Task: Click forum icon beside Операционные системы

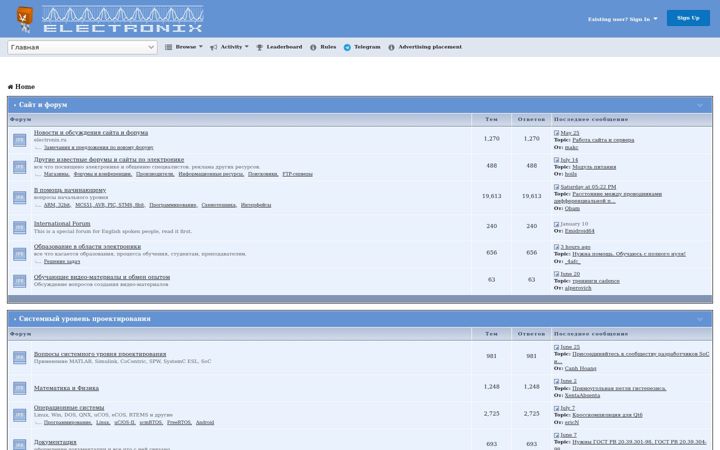Action: tap(19, 415)
